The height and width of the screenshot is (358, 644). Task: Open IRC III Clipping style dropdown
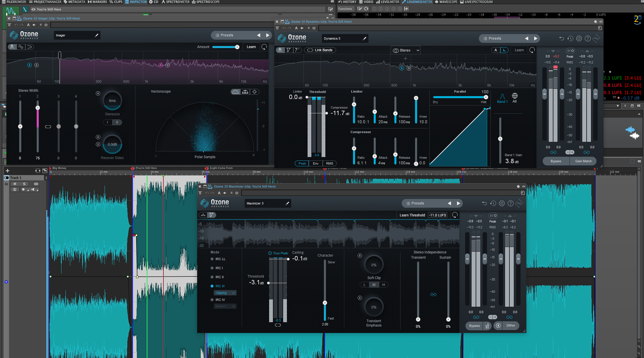point(225,293)
